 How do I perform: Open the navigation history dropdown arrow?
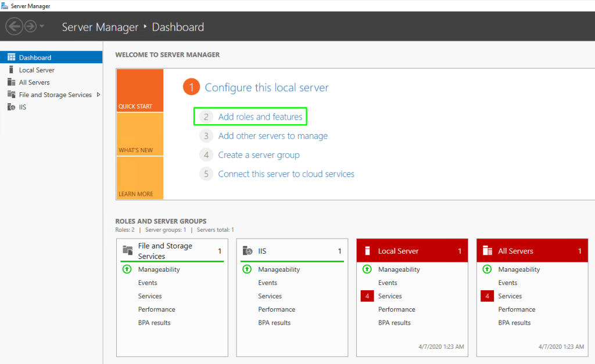42,27
